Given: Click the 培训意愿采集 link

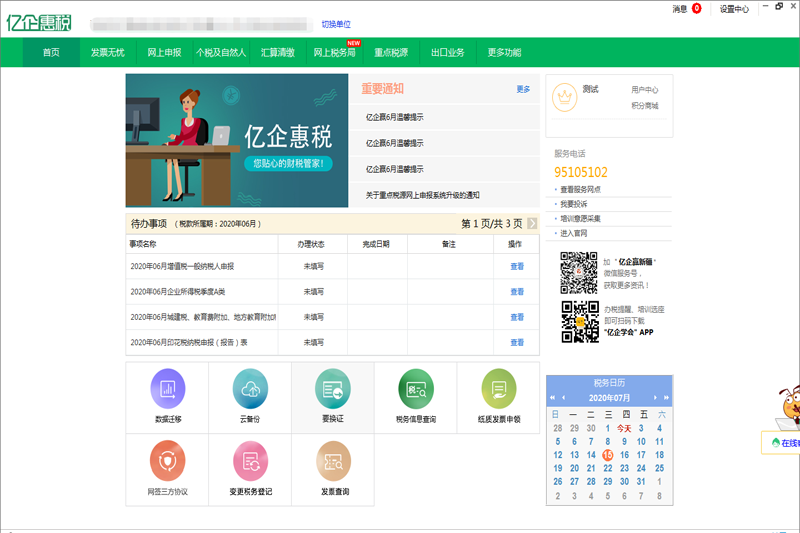Looking at the screenshot, I should tap(580, 218).
